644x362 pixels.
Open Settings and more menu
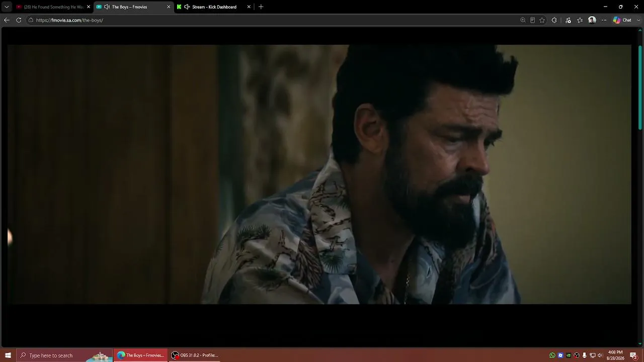coord(604,20)
